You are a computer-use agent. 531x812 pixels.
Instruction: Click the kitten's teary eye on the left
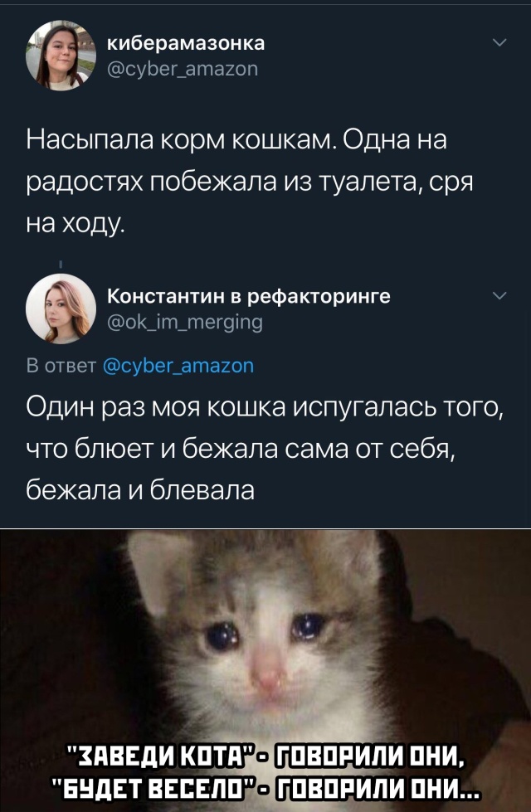tap(222, 635)
